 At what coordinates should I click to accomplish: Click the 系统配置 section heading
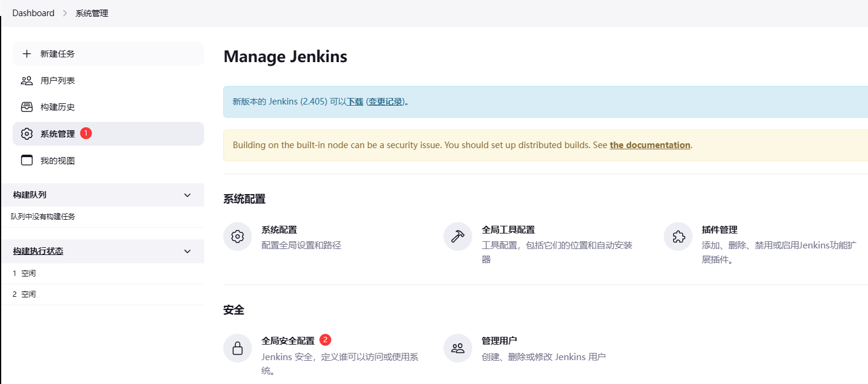[x=244, y=199]
